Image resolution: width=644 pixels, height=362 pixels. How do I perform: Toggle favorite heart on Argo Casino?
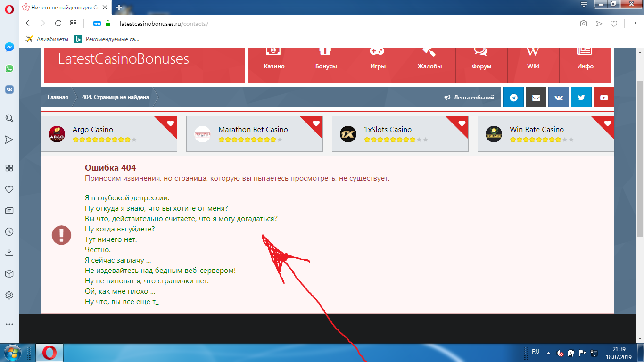click(x=171, y=123)
